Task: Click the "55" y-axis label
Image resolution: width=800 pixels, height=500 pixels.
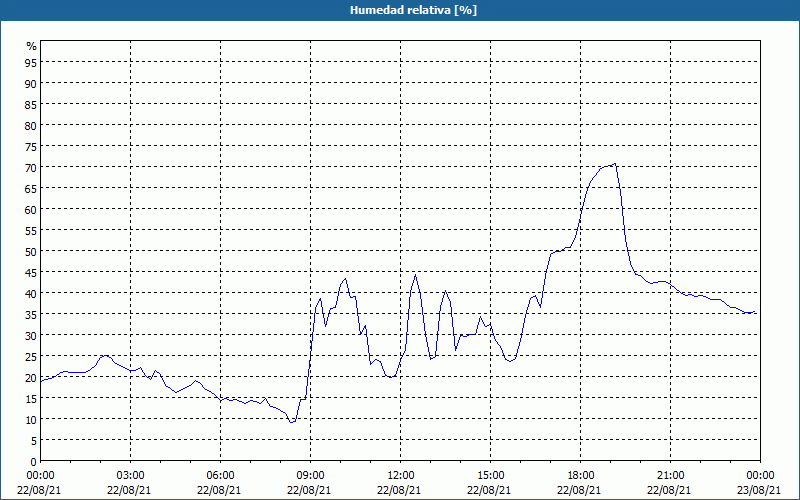Action: tap(31, 231)
